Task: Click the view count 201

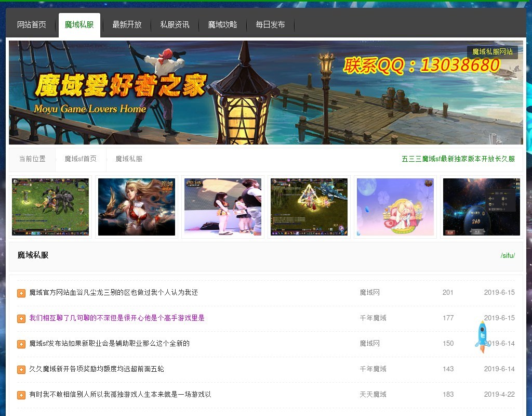Action: 448,292
